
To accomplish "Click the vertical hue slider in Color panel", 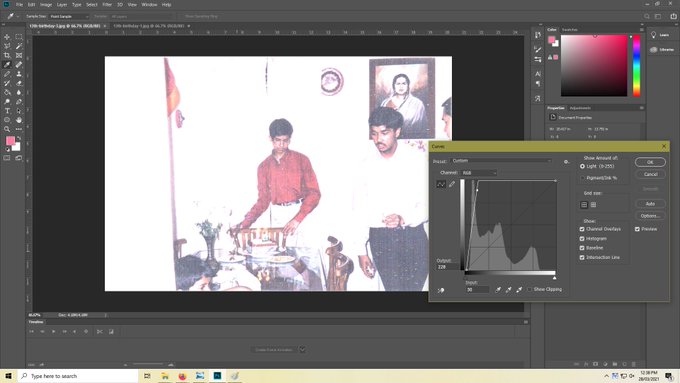I will (636, 65).
